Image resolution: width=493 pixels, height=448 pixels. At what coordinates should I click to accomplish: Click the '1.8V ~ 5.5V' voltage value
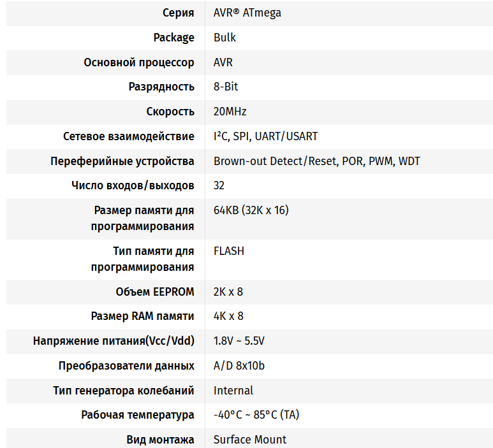[x=239, y=341]
